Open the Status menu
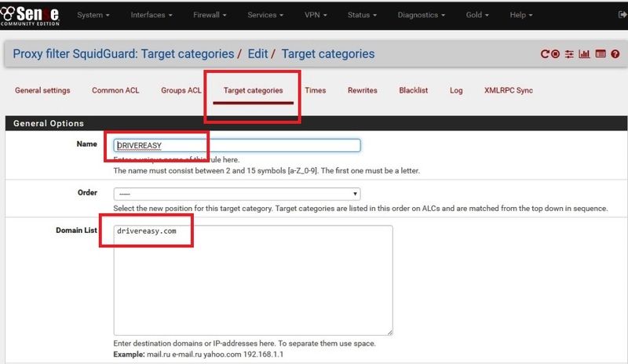This screenshot has height=364, width=628. [362, 15]
